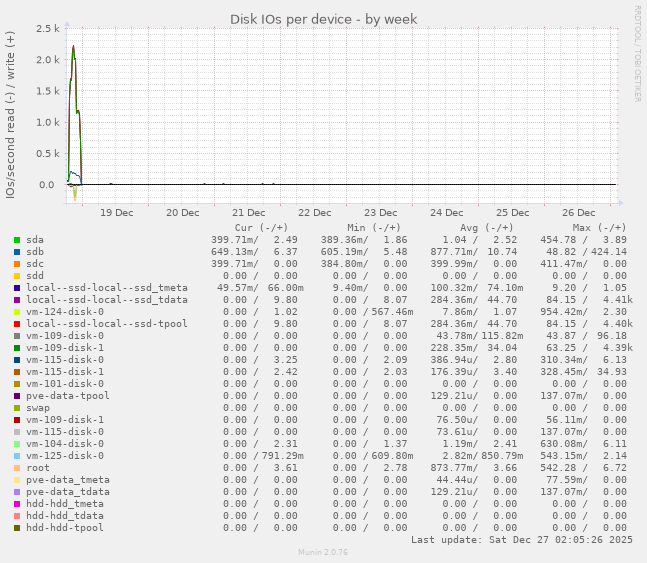Click the 'swap' legend label
The width and height of the screenshot is (647, 563).
(38, 408)
